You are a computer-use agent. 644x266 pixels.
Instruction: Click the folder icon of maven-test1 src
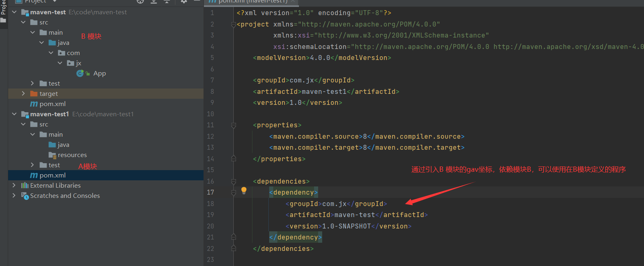pyautogui.click(x=34, y=124)
